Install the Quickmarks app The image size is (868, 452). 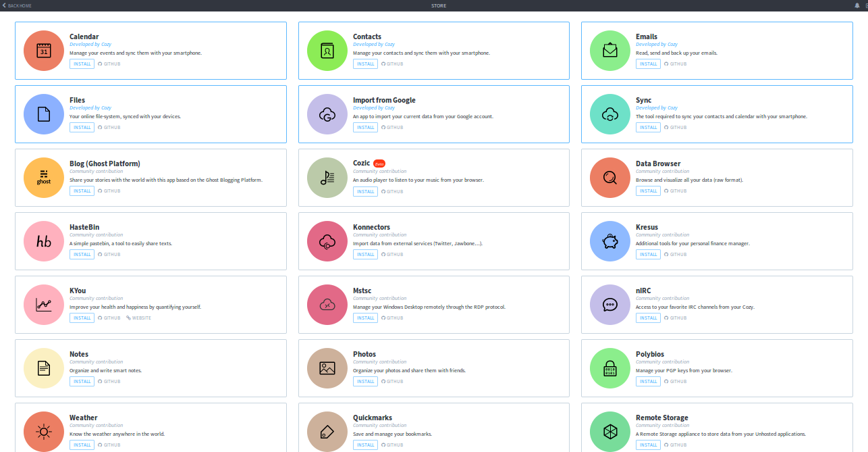click(x=366, y=445)
